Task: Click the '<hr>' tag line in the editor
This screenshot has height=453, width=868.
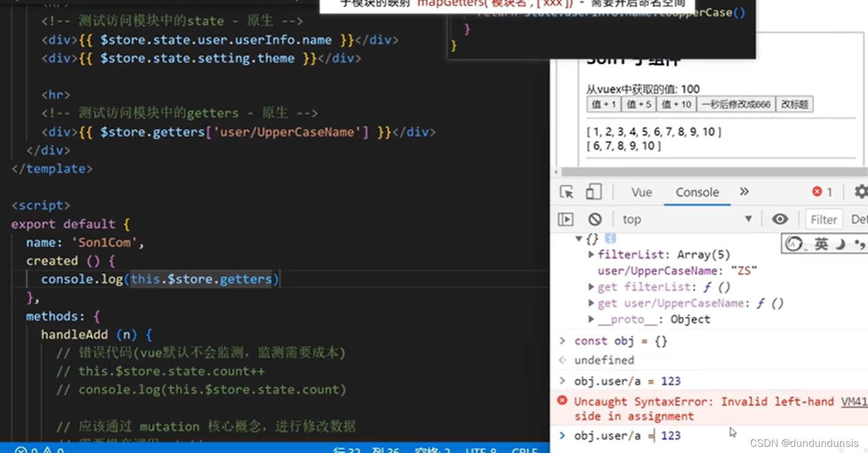Action: (56, 95)
